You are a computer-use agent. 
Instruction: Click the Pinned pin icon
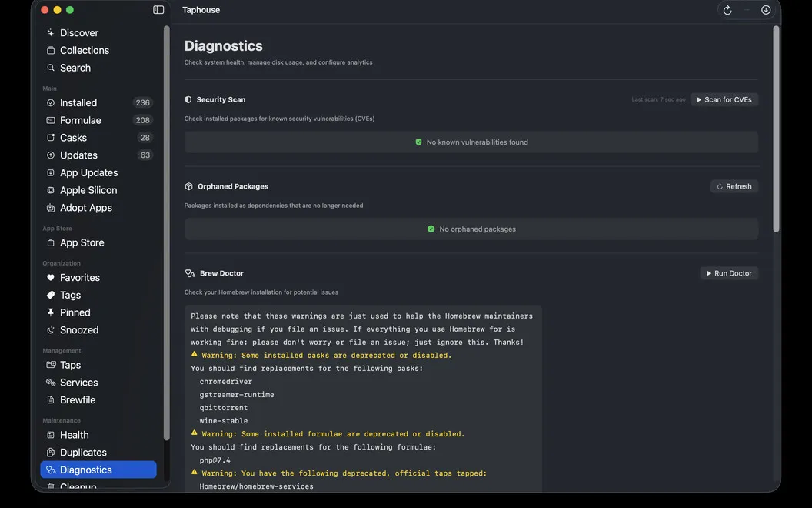tap(51, 312)
